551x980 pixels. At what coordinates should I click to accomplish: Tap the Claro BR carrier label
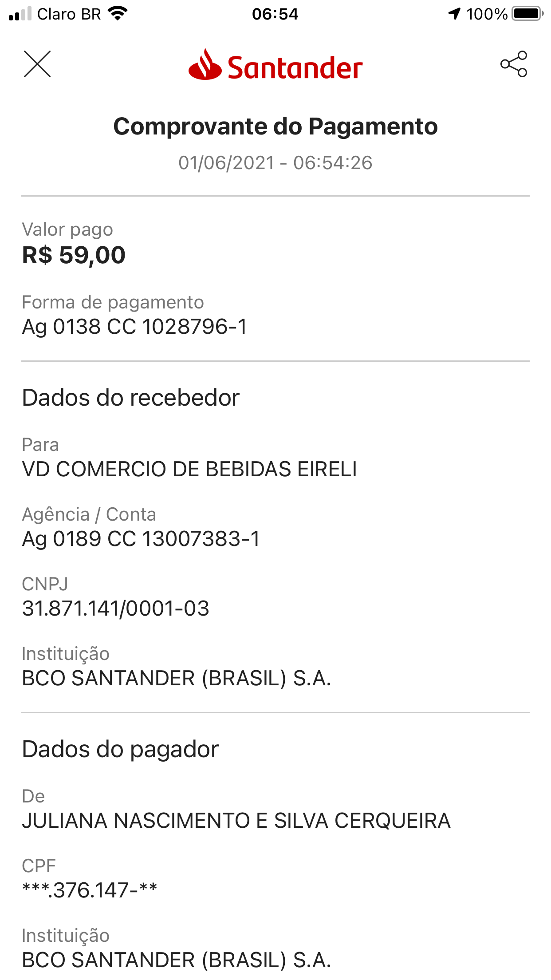coord(69,14)
